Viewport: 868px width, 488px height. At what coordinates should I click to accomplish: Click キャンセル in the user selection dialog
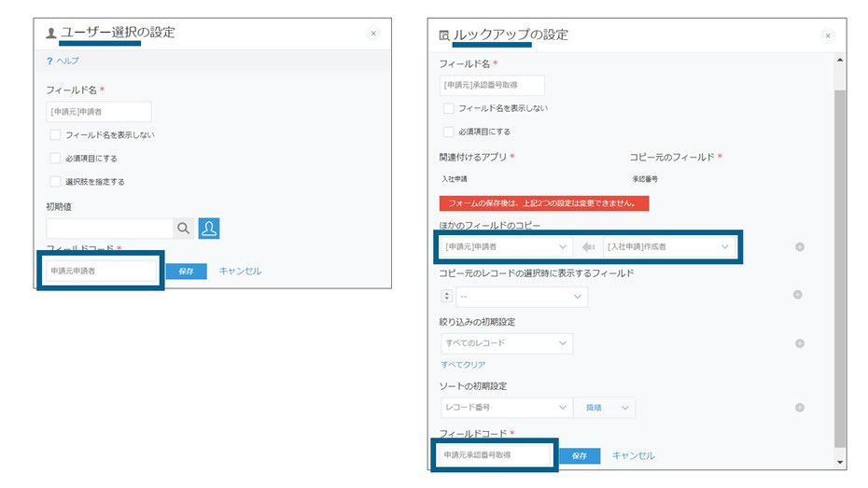click(240, 271)
